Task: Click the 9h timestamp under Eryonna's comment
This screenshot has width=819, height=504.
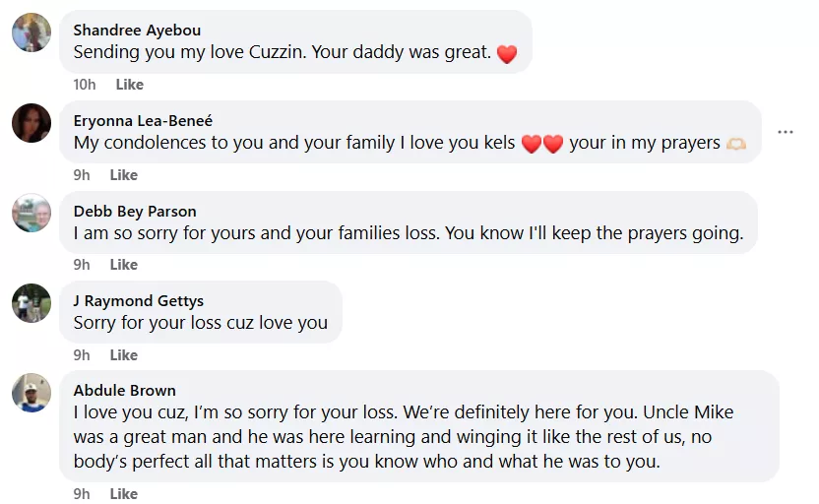Action: (x=82, y=175)
